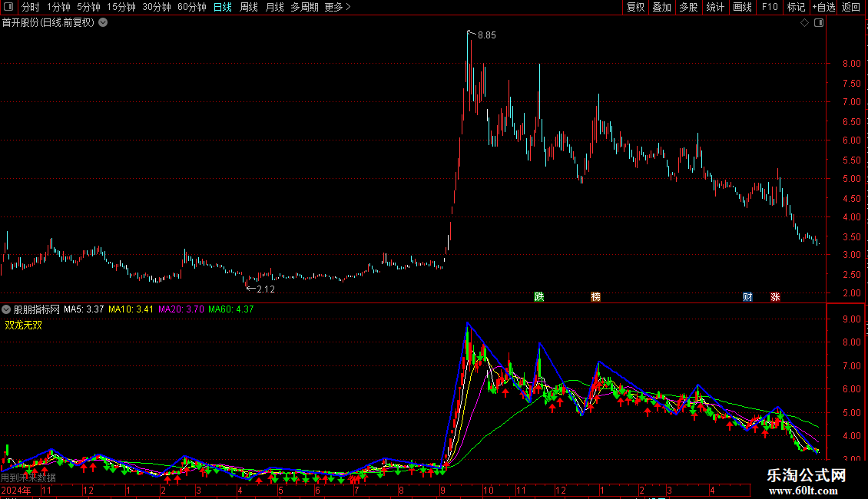This screenshot has height=499, width=868.
Task: Click the 双龙无双 indicator label
Action: pyautogui.click(x=24, y=326)
